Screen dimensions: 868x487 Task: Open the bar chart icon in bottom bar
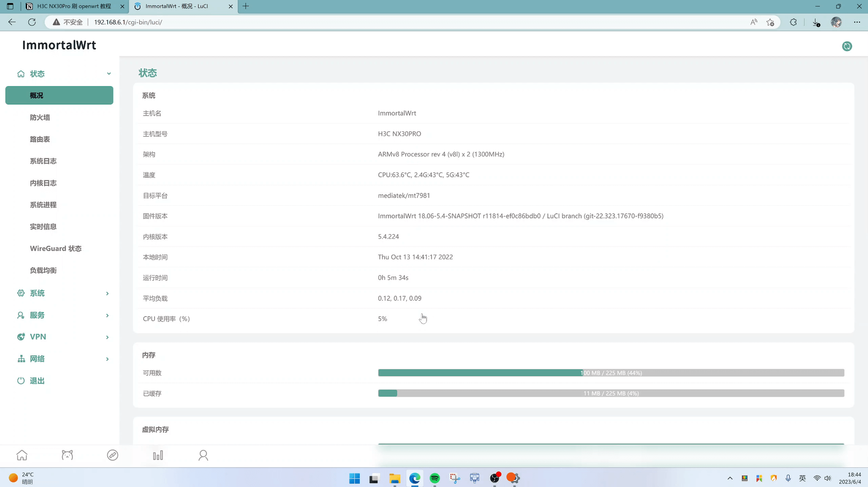158,455
